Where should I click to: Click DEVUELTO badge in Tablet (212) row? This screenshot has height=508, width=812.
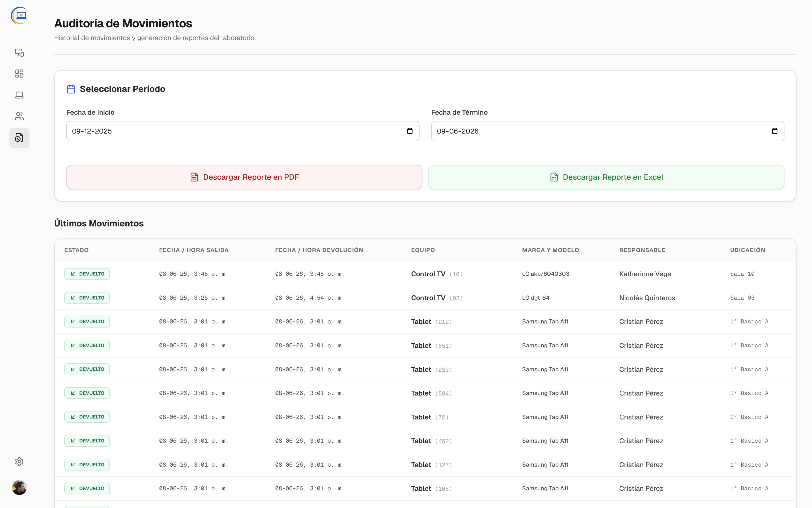click(87, 321)
